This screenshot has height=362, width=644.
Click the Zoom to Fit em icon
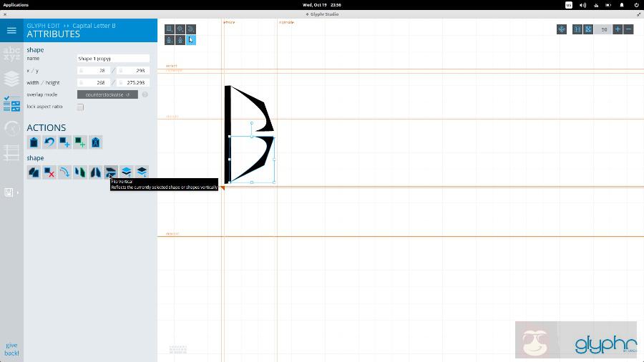coord(588,29)
